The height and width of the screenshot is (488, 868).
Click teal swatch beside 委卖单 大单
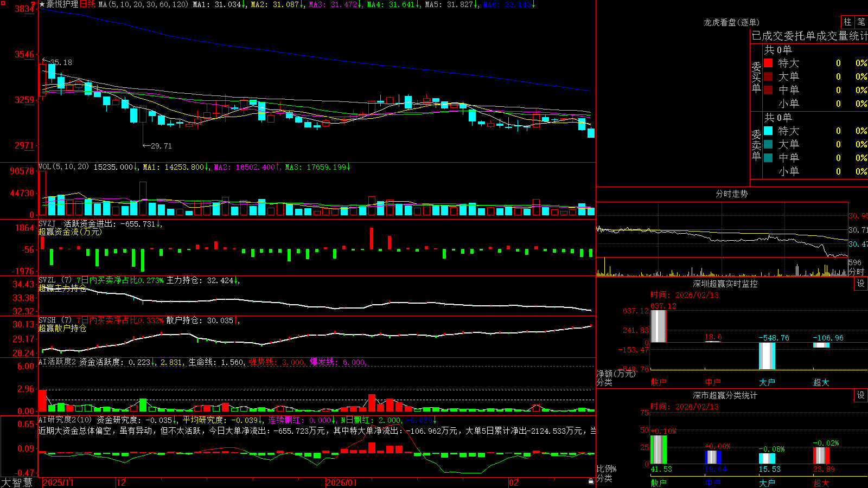coord(768,144)
